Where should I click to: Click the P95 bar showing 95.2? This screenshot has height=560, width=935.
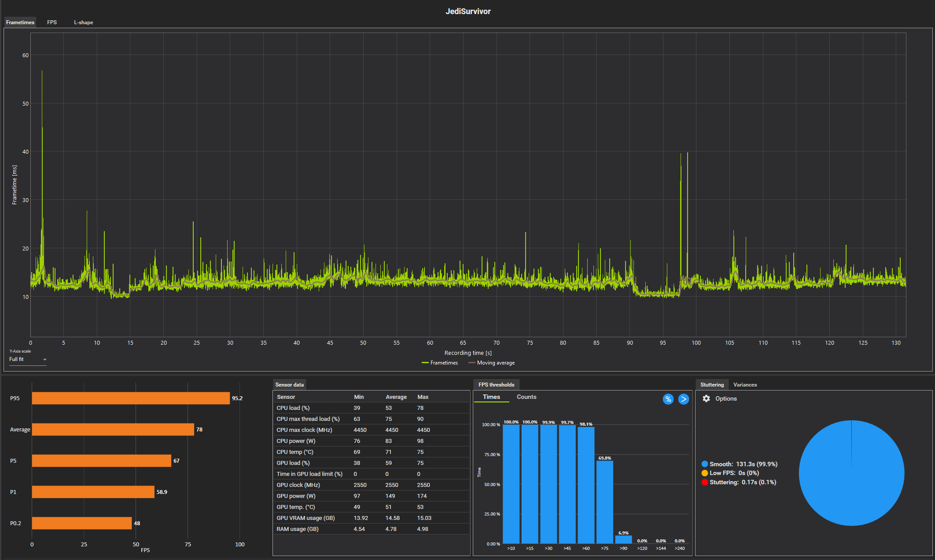[131, 398]
